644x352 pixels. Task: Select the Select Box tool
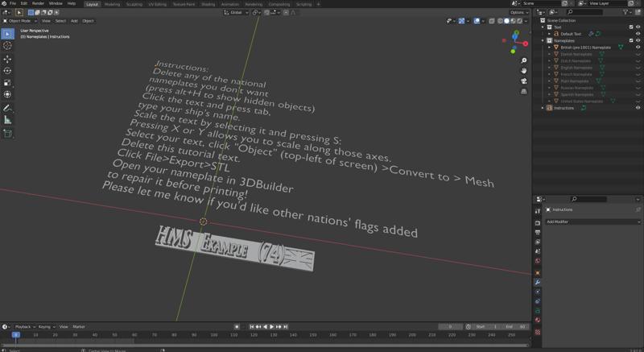[x=7, y=34]
